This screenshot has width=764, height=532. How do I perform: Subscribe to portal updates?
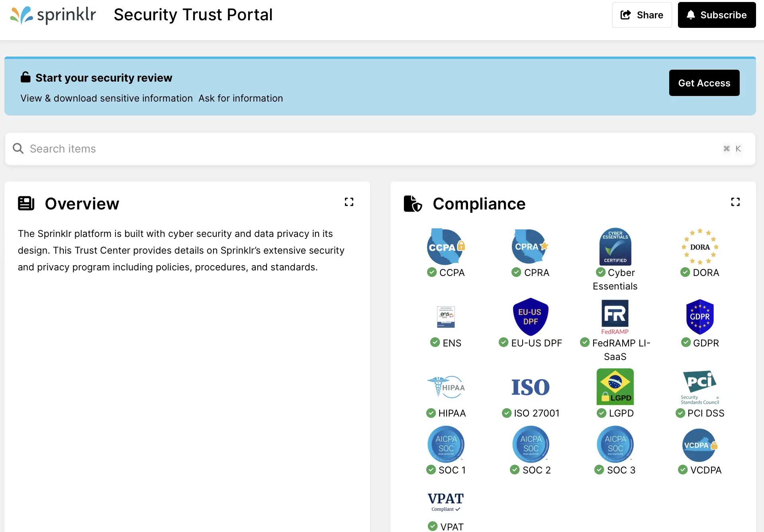[x=717, y=15]
